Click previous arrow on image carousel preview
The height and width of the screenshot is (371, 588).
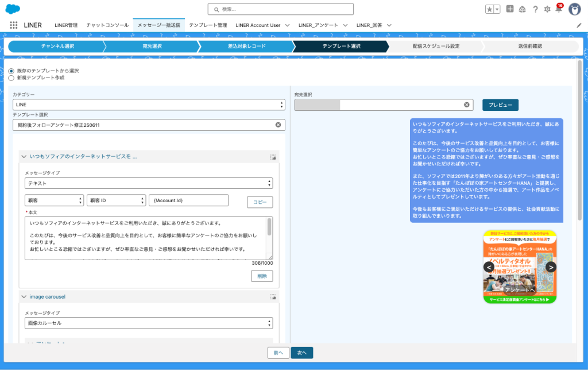point(489,267)
